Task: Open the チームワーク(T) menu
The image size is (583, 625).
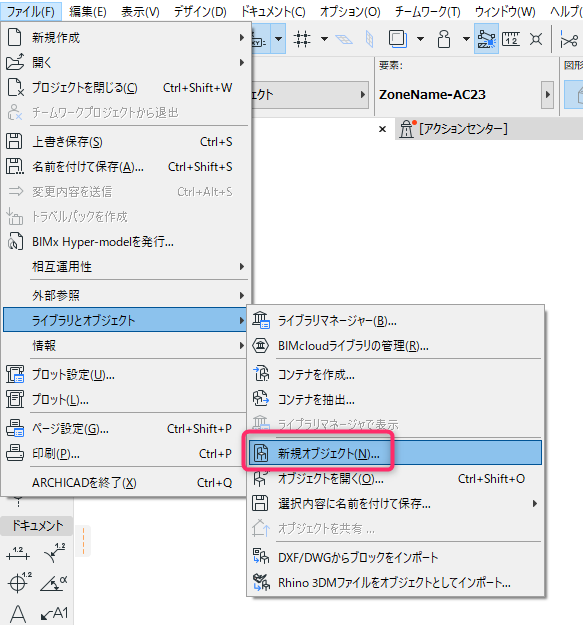Action: coord(428,12)
